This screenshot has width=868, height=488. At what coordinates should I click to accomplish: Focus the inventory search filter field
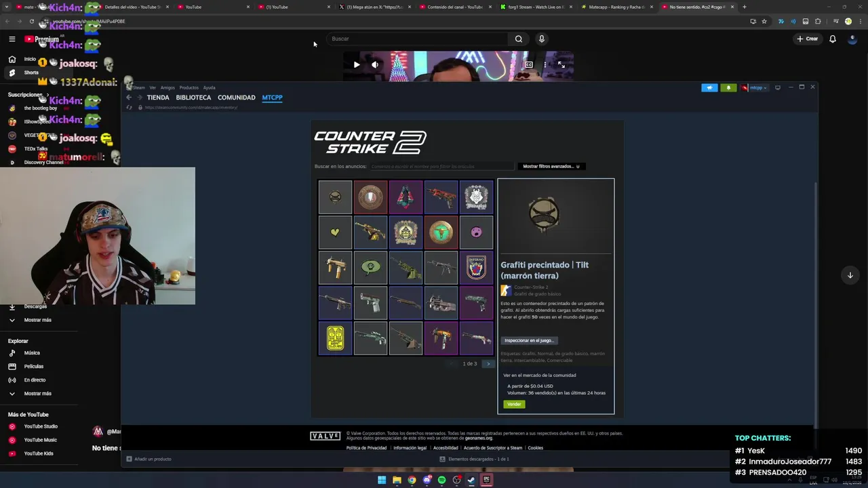(441, 166)
